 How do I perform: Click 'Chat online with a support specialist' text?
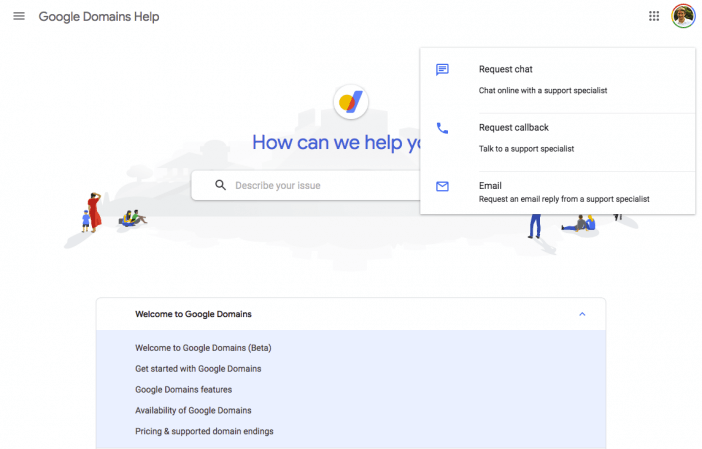543,90
